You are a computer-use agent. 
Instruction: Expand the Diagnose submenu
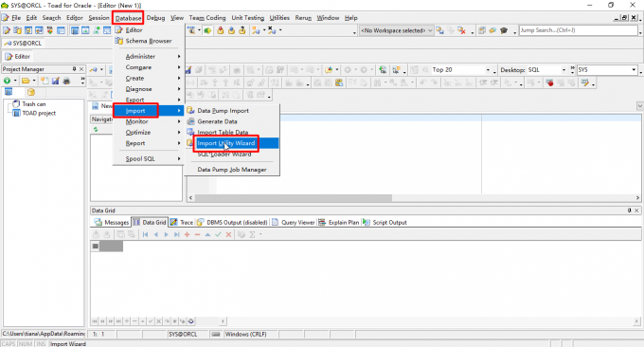pyautogui.click(x=149, y=89)
